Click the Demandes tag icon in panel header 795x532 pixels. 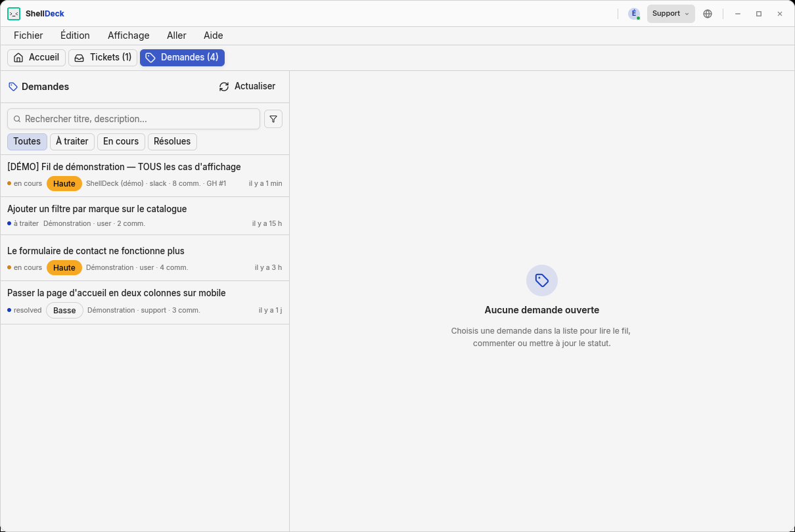pyautogui.click(x=13, y=87)
